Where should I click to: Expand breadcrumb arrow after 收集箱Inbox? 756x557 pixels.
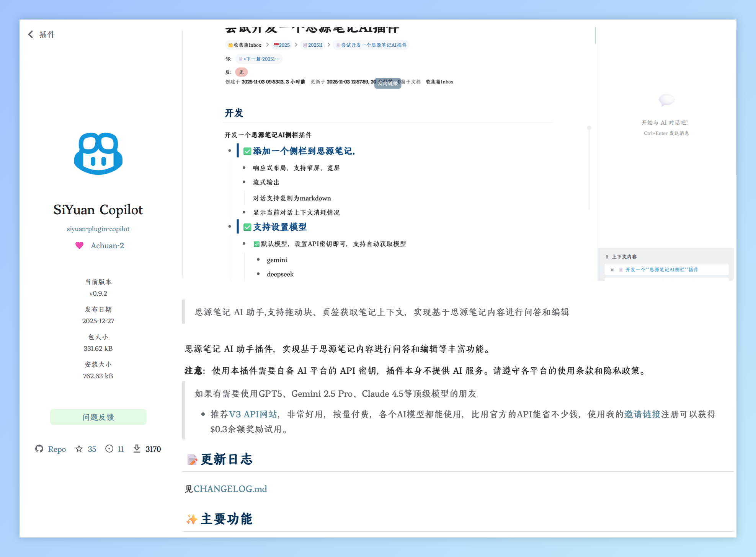pos(268,45)
